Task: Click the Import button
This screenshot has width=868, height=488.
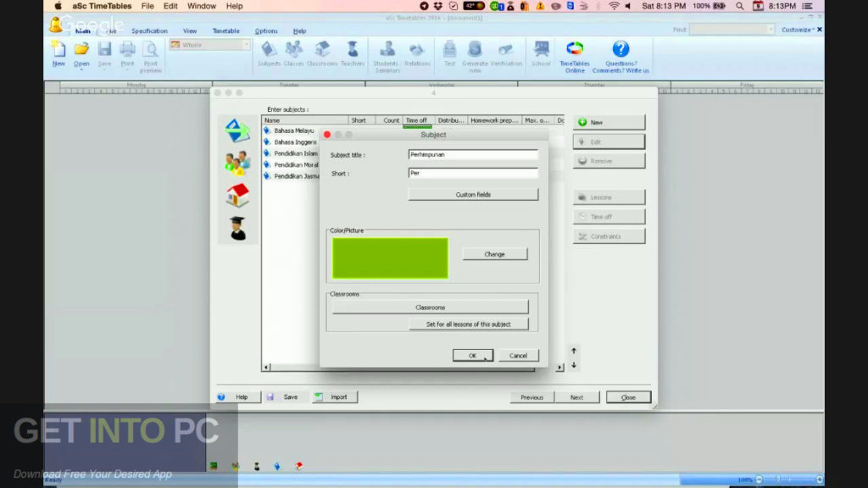Action: pyautogui.click(x=334, y=396)
